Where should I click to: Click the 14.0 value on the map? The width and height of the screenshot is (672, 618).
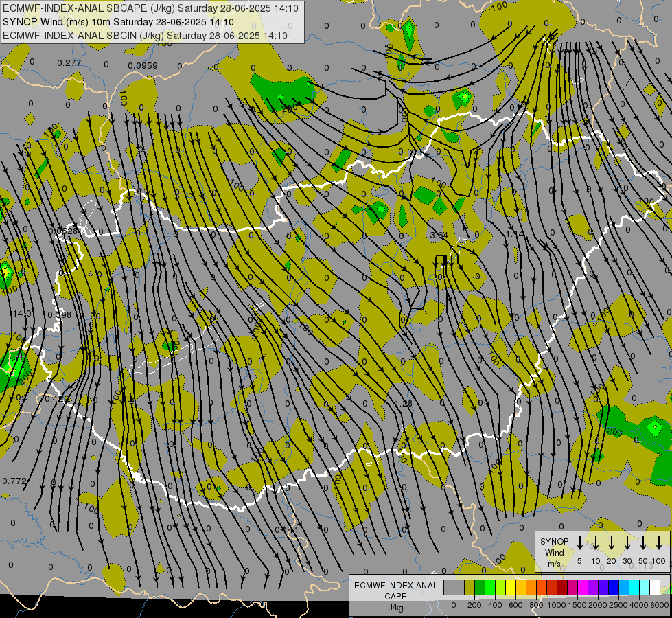coord(22,314)
